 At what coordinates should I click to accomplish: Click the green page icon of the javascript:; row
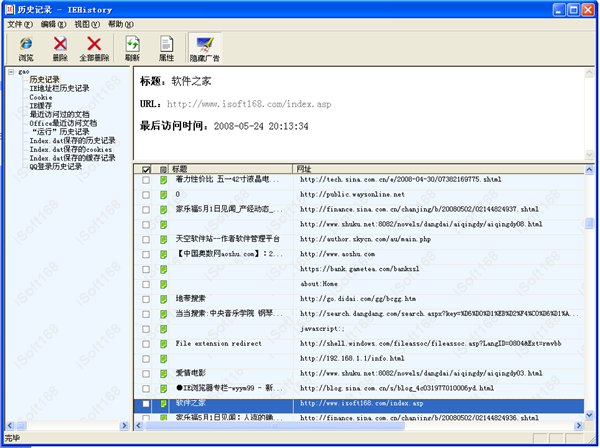click(163, 329)
